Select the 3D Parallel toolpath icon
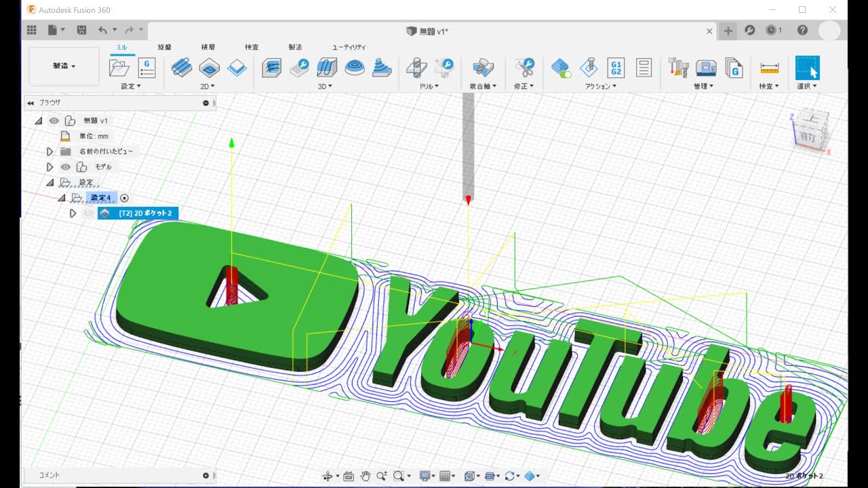 click(327, 68)
